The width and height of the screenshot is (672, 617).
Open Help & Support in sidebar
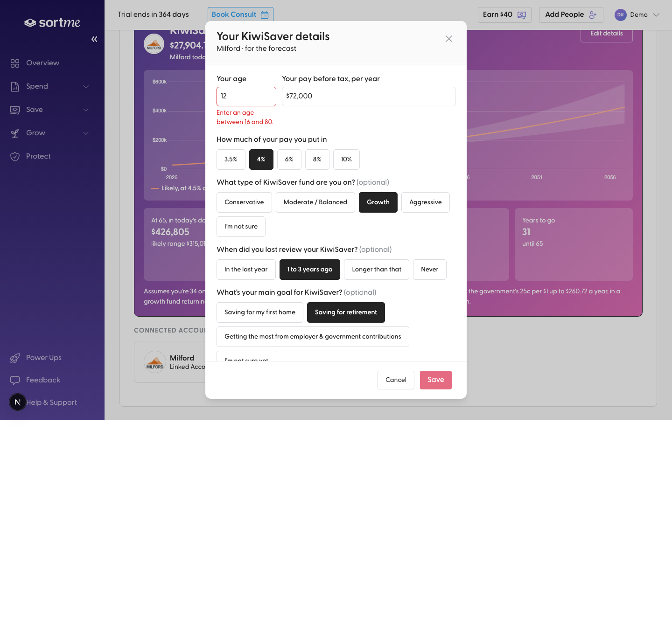click(52, 402)
